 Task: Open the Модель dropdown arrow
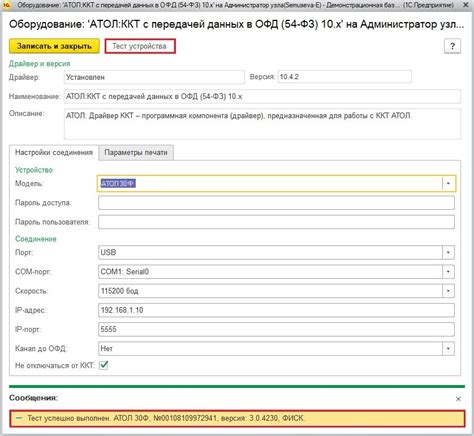(448, 183)
